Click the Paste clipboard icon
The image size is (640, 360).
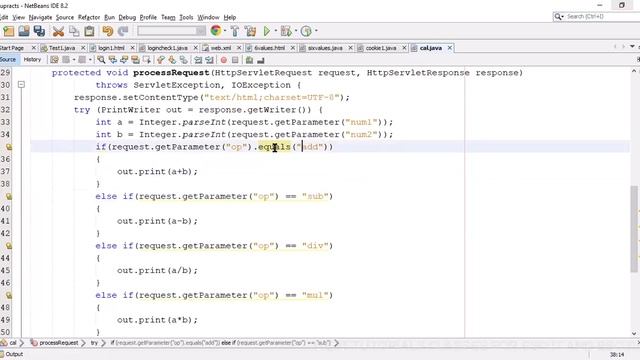tap(89, 31)
